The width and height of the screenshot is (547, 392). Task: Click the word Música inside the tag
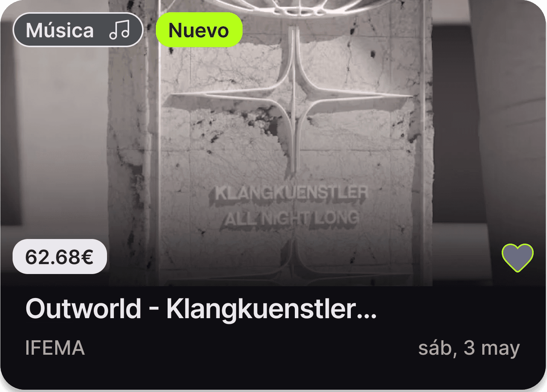pos(60,30)
